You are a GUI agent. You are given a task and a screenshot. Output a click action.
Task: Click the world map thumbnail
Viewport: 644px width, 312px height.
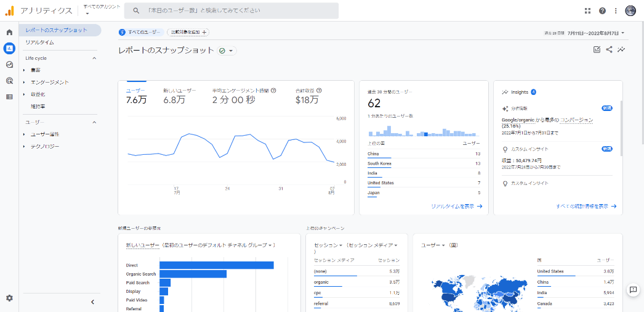(478, 293)
